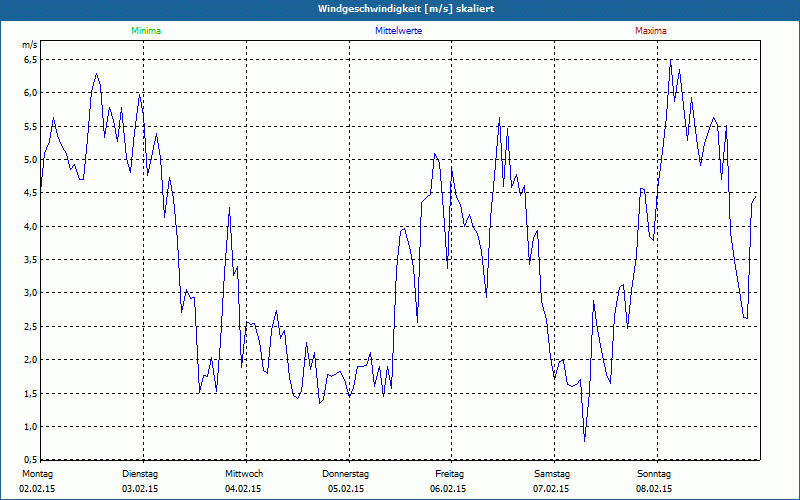
Task: Click the date 05.02.15
Action: (346, 488)
